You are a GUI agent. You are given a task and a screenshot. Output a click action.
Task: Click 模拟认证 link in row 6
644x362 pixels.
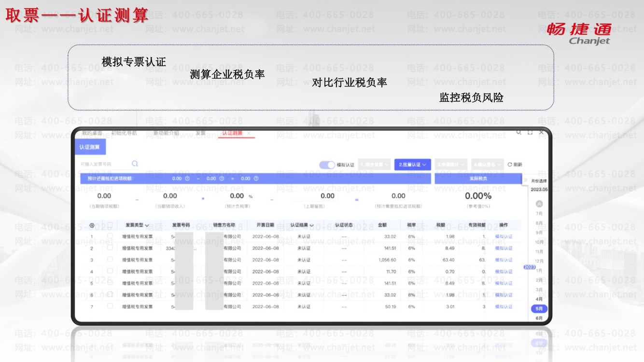coord(504,294)
